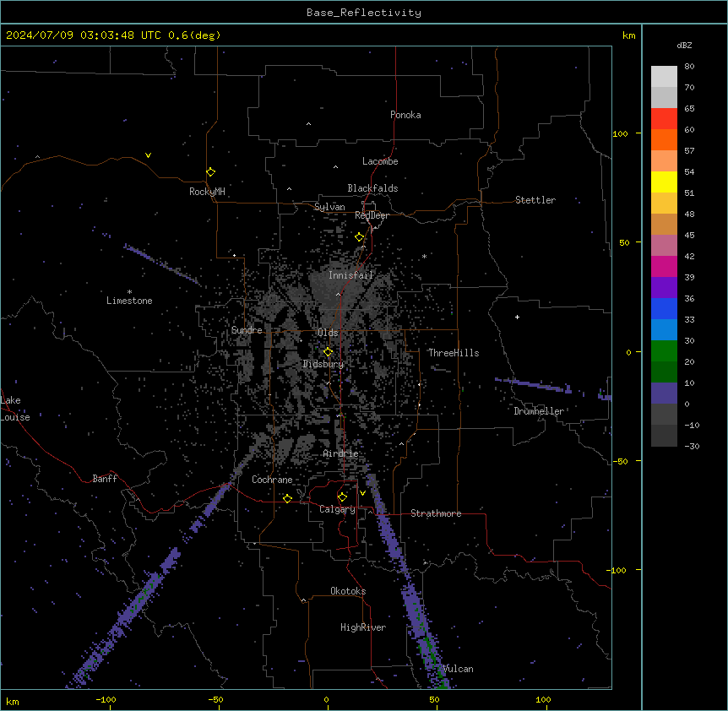Pick the yellow diamond marker inside Calgary boundary

(x=342, y=497)
